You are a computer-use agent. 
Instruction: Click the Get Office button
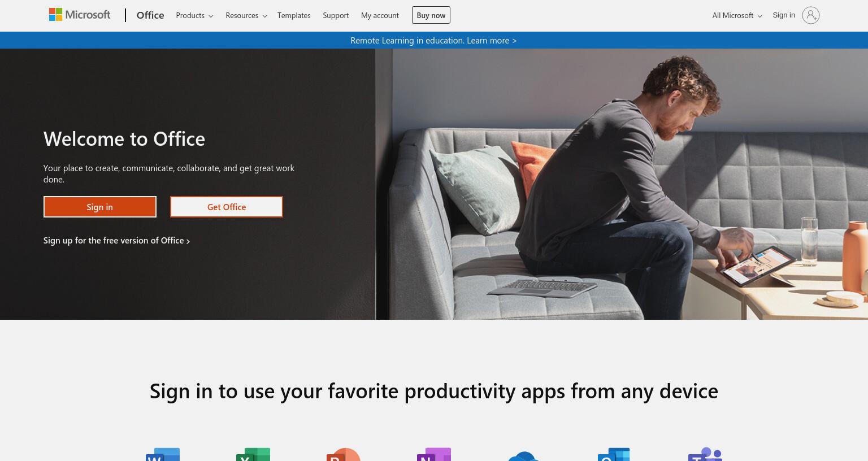227,207
